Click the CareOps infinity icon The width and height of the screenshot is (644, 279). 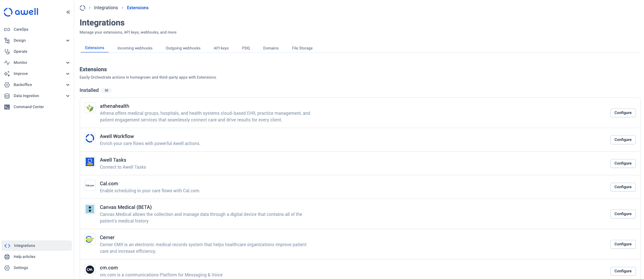tap(7, 30)
